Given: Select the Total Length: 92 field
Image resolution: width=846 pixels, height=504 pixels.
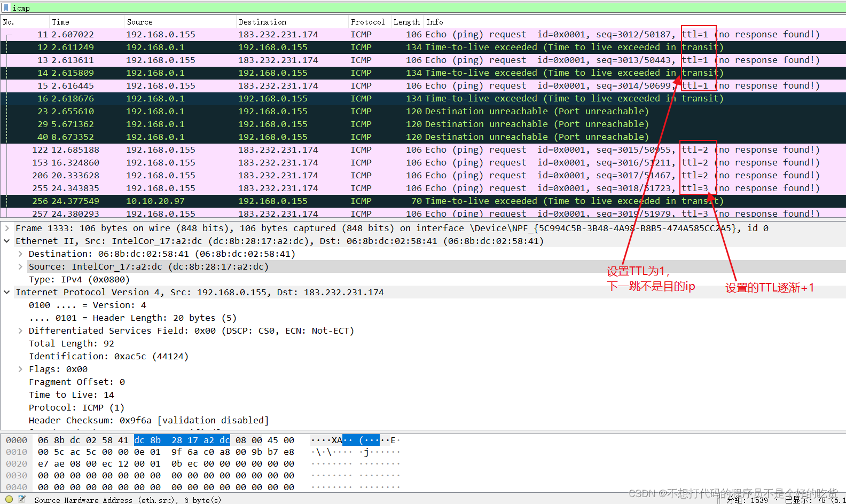Looking at the screenshot, I should 72,343.
